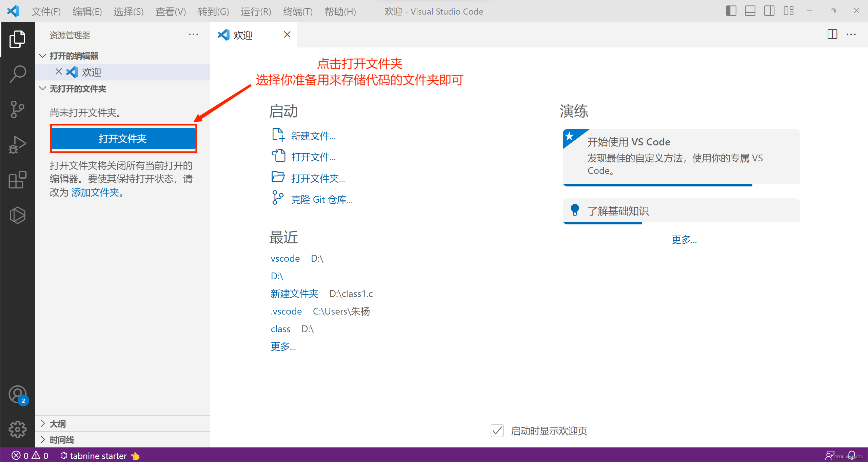Open the 终端(T) menu
868x462 pixels.
pos(298,12)
